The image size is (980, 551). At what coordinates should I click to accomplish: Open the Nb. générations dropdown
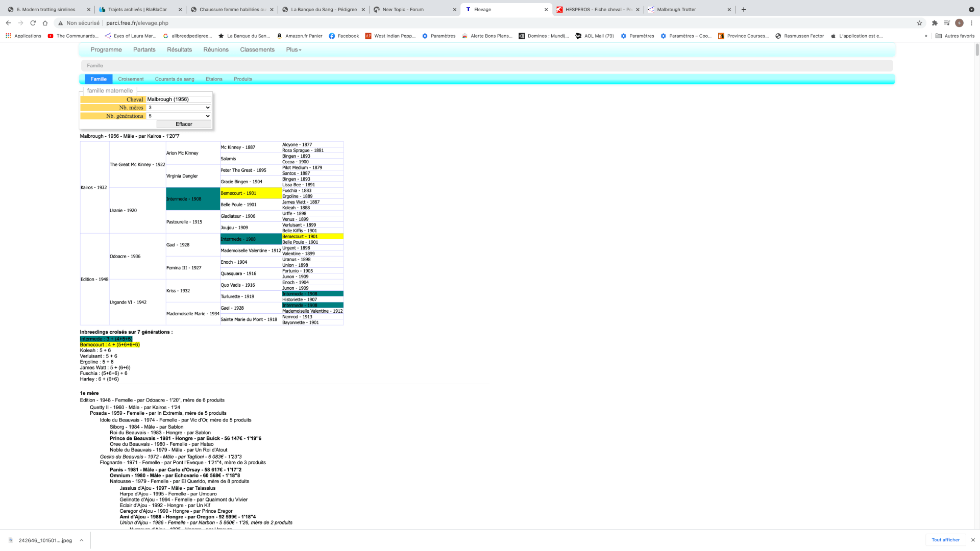pos(179,116)
